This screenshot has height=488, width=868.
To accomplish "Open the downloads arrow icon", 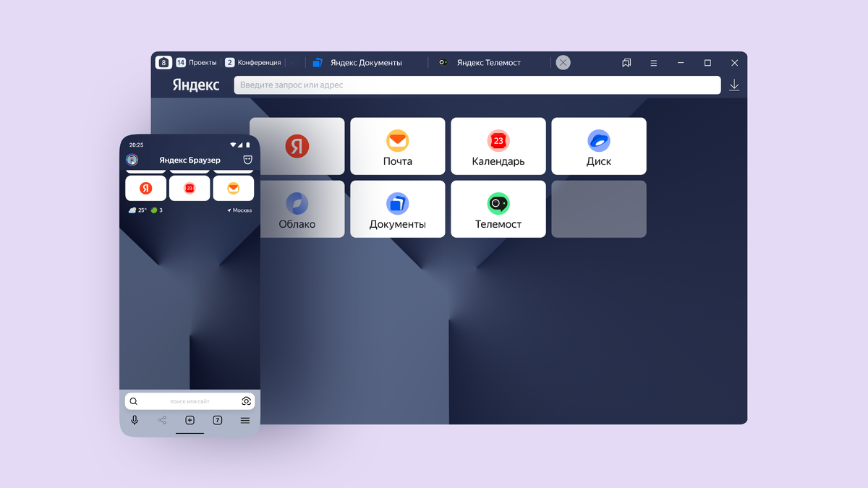I will [x=734, y=85].
